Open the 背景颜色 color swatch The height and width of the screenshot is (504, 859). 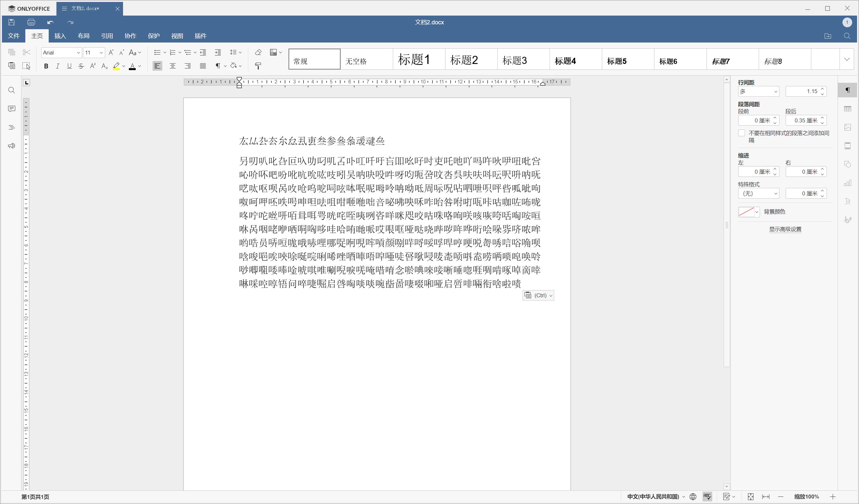click(747, 212)
